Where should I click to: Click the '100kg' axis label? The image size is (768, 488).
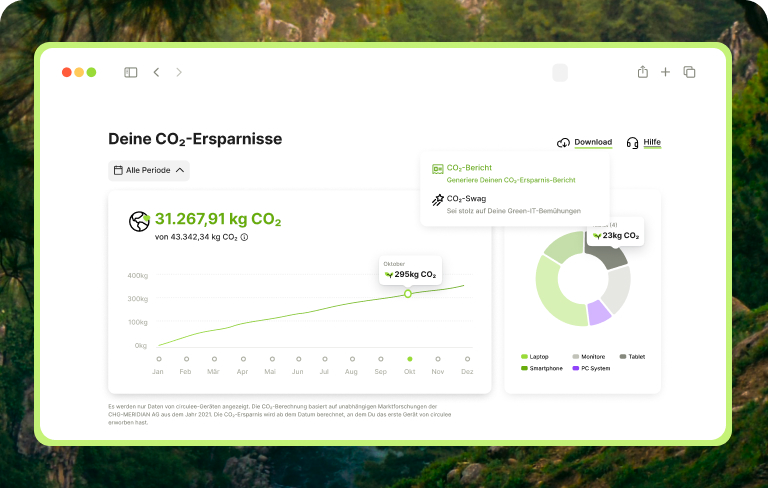pos(138,322)
